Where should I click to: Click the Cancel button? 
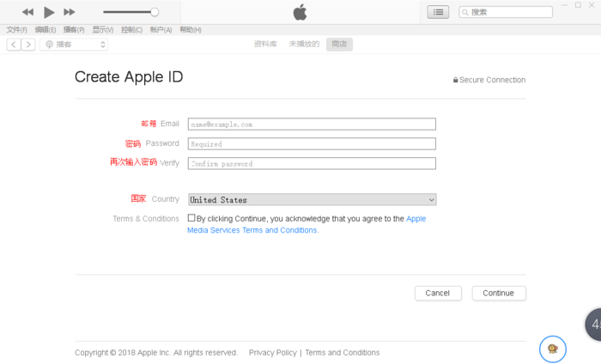coord(438,293)
